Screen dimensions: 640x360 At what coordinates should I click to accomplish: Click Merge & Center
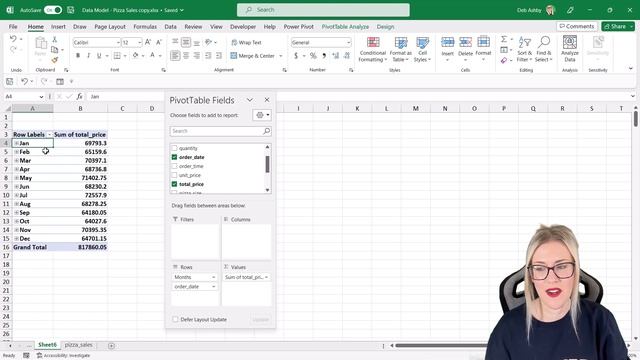[252, 56]
